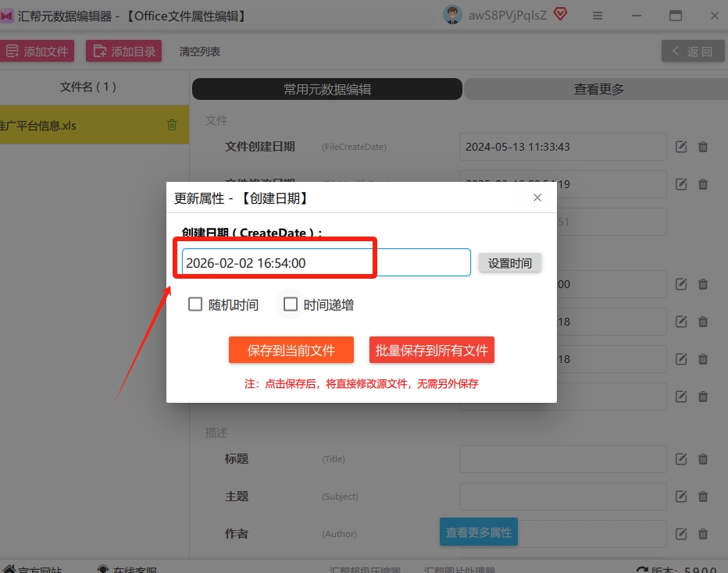The image size is (728, 573).
Task: Select the 平台信息.xls file row
Action: click(x=95, y=125)
